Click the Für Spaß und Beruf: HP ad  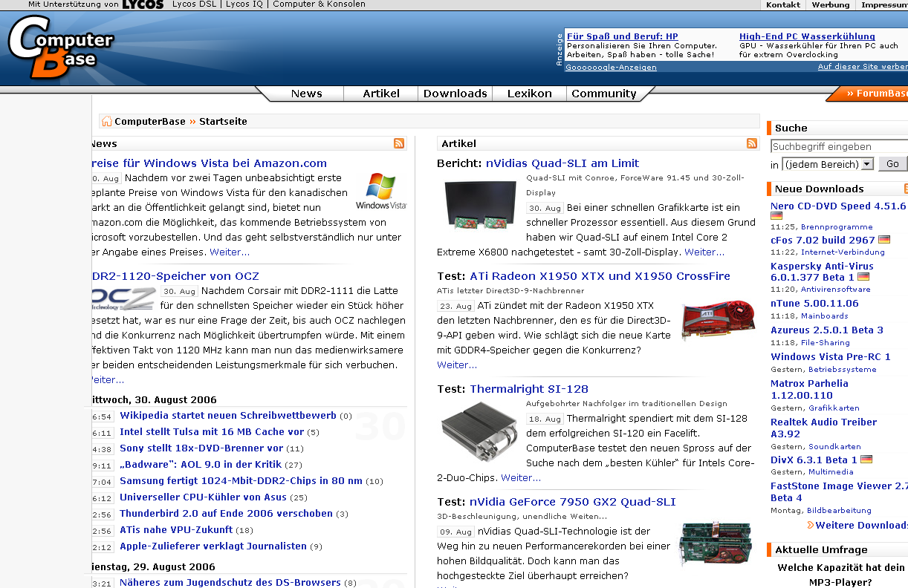point(623,36)
